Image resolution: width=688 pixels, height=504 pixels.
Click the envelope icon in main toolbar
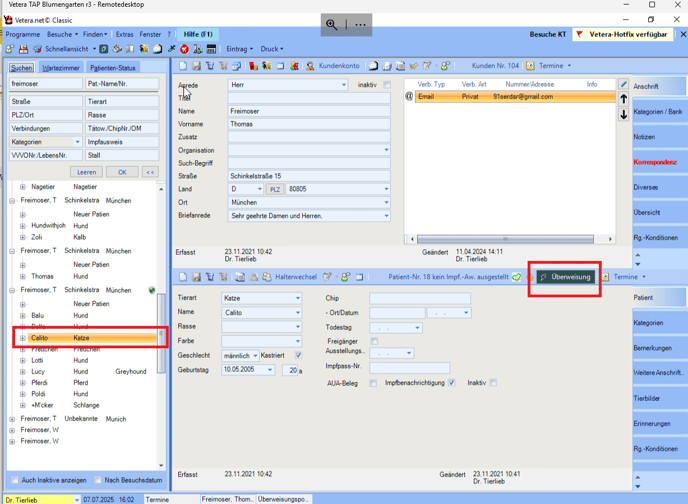(x=158, y=49)
